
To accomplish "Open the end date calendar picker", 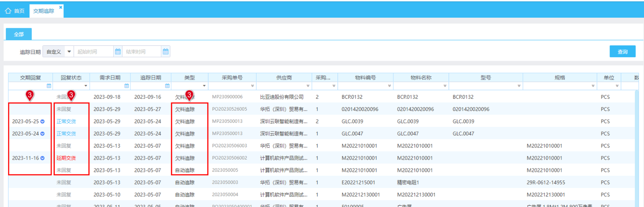I will (x=165, y=51).
